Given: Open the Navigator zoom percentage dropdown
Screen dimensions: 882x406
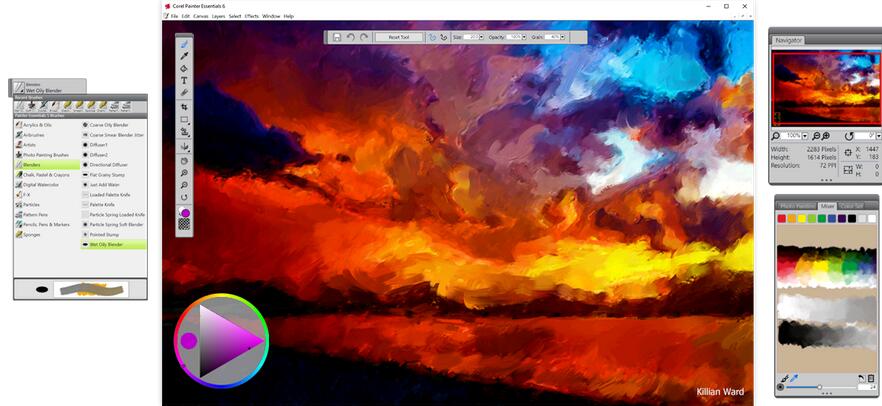Looking at the screenshot, I should pyautogui.click(x=805, y=136).
